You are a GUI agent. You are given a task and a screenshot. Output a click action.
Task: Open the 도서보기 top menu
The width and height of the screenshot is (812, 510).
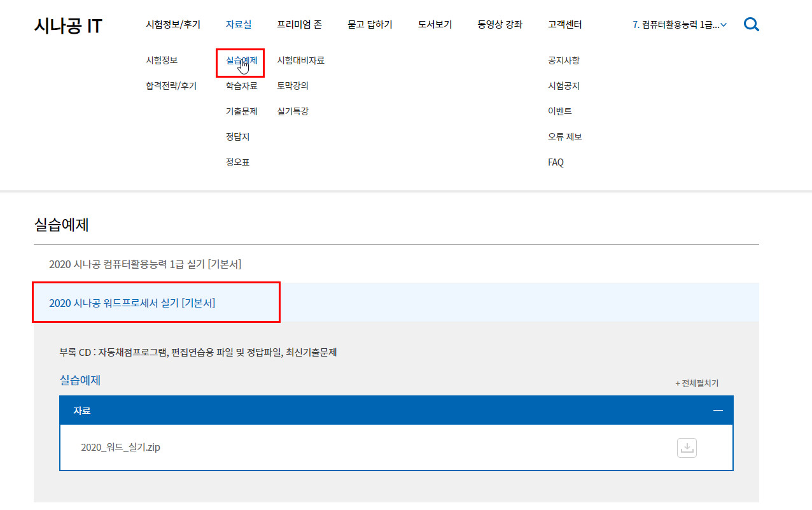click(x=435, y=25)
